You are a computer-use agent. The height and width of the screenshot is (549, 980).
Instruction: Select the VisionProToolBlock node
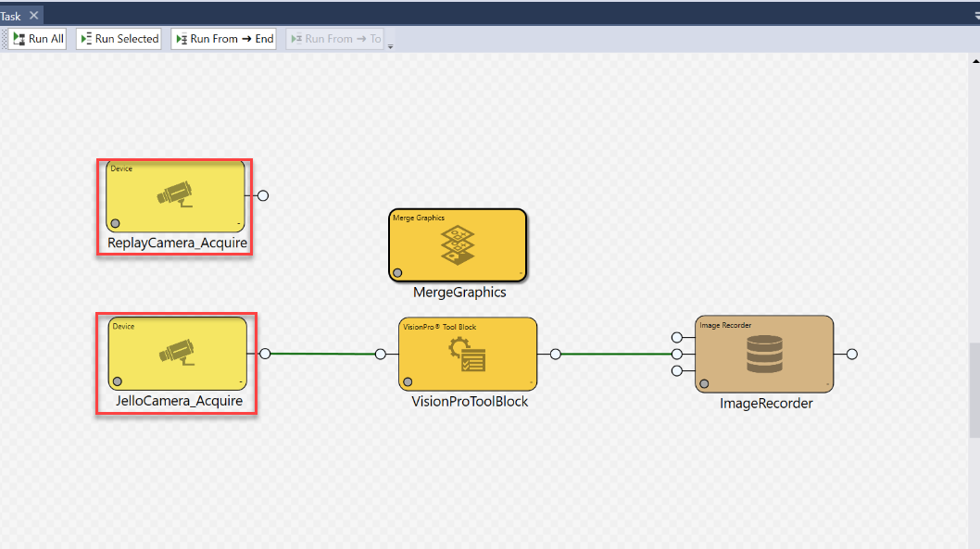468,353
